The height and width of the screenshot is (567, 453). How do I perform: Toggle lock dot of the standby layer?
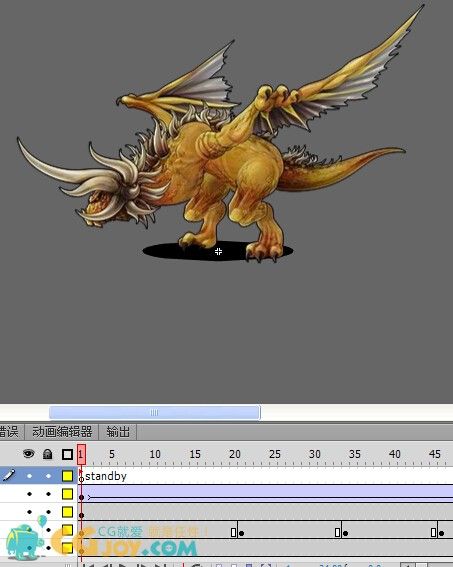[x=48, y=476]
